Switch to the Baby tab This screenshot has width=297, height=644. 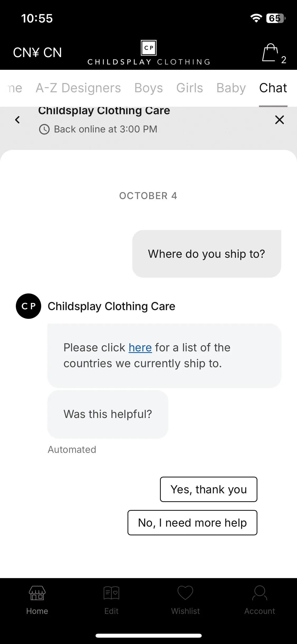click(231, 88)
